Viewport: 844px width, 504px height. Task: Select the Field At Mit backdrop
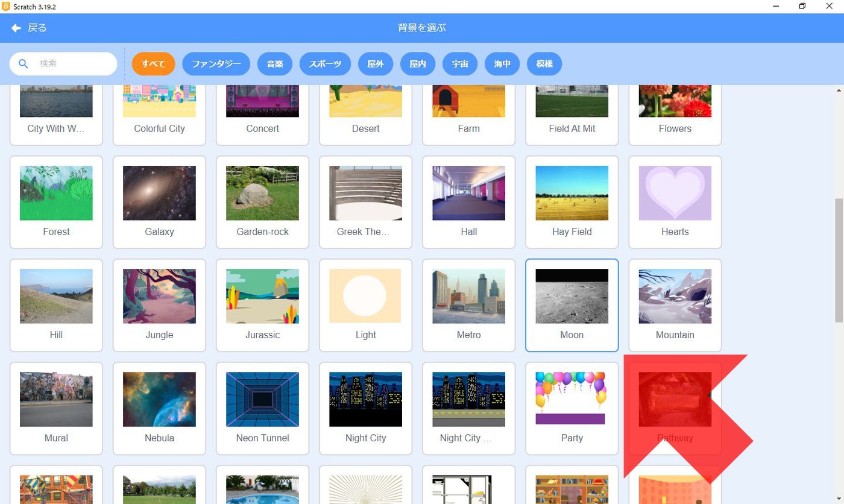pos(572,114)
